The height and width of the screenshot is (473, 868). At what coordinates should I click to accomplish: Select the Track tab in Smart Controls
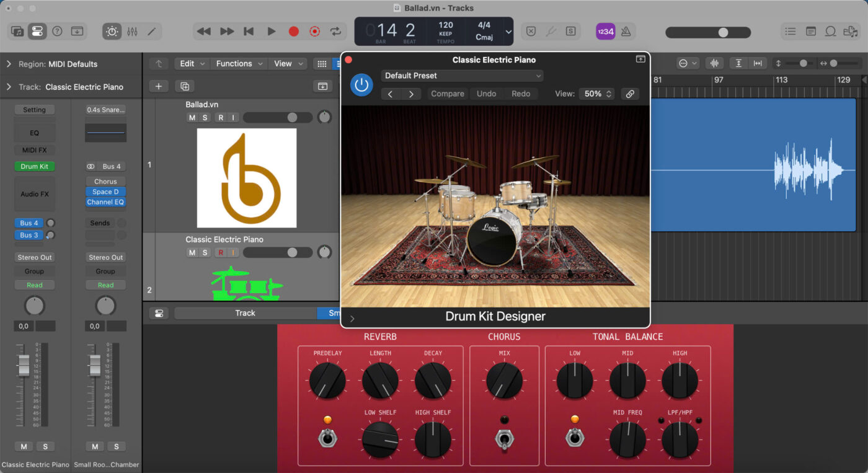[x=245, y=313]
